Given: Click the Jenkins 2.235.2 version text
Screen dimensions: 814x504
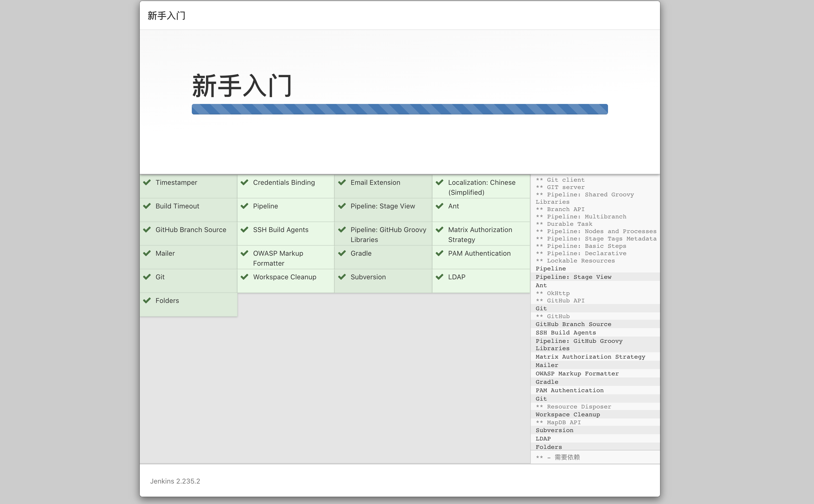Looking at the screenshot, I should (x=175, y=481).
